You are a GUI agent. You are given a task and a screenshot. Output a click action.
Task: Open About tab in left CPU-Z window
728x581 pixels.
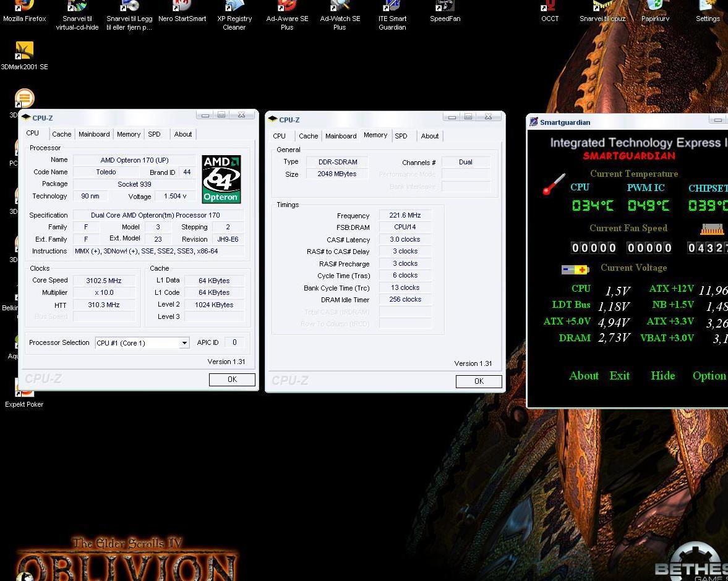[183, 134]
